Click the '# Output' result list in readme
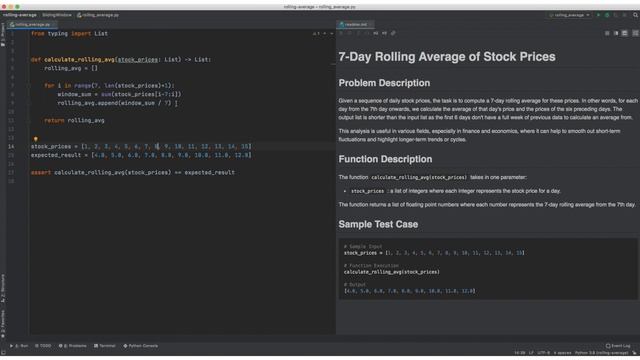 click(410, 291)
